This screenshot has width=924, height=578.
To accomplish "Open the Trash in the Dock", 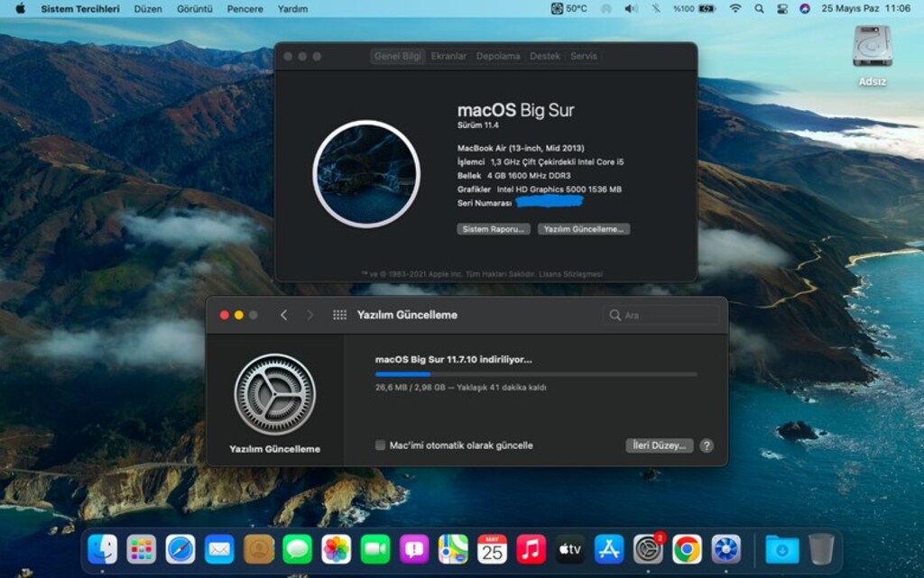I will click(821, 550).
